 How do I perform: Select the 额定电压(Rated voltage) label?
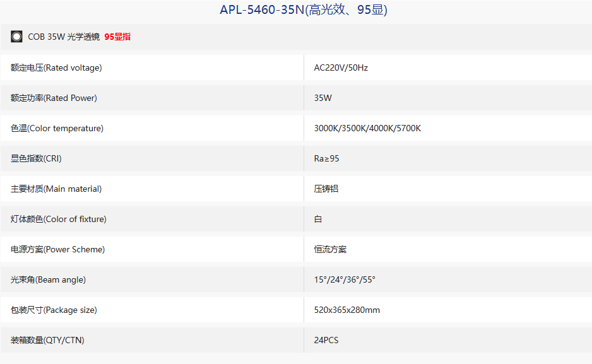tap(56, 68)
